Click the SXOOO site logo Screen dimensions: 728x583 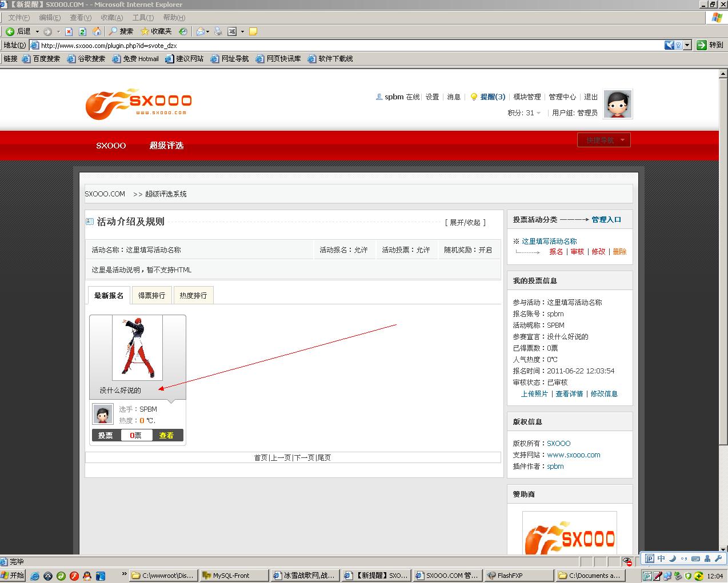coord(139,104)
